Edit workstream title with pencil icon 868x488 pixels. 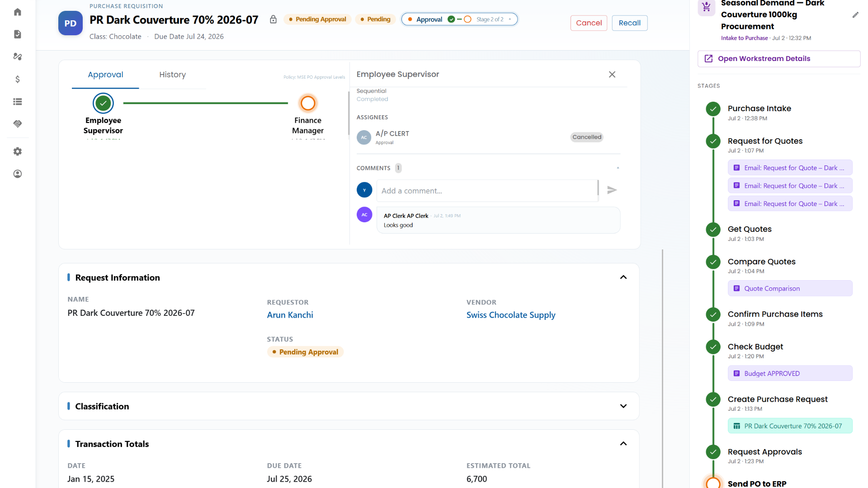click(855, 15)
